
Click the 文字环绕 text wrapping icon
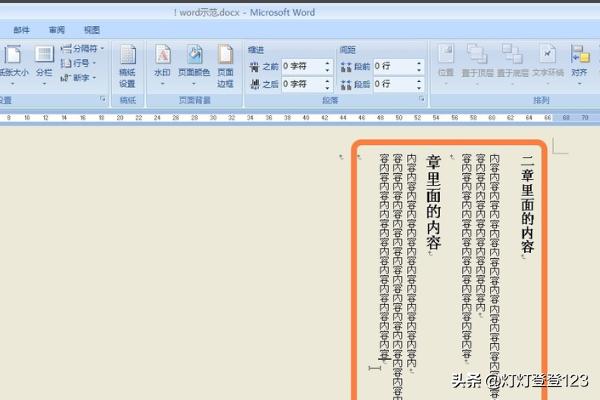[x=548, y=61]
